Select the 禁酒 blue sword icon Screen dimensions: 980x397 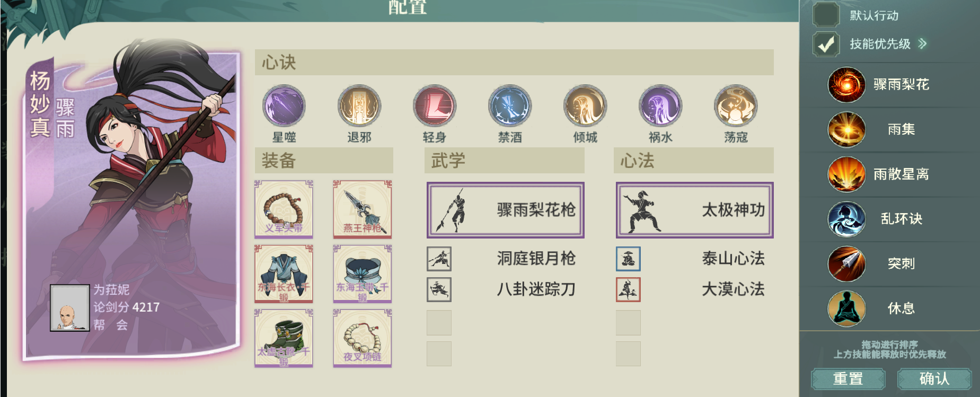tap(510, 106)
